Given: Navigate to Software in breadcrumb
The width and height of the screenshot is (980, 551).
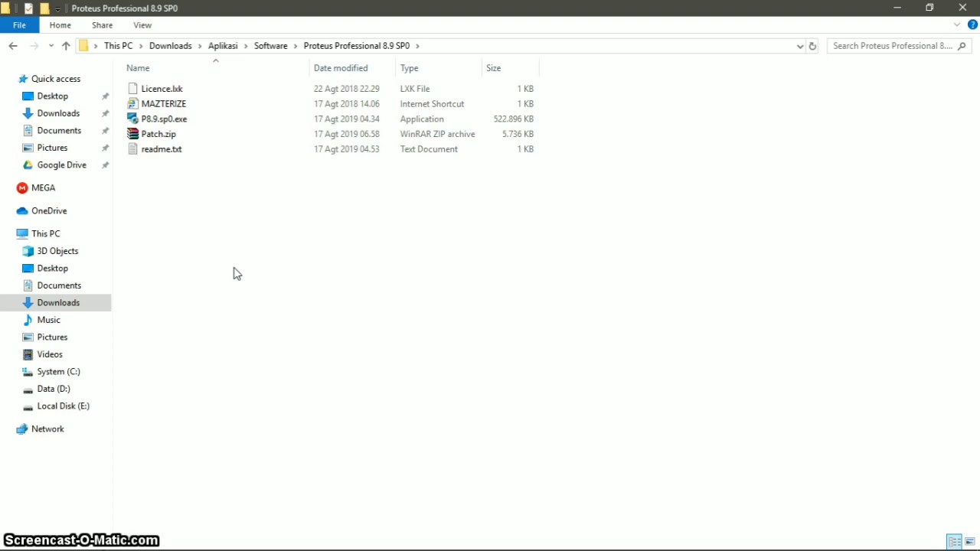Looking at the screenshot, I should (x=271, y=46).
